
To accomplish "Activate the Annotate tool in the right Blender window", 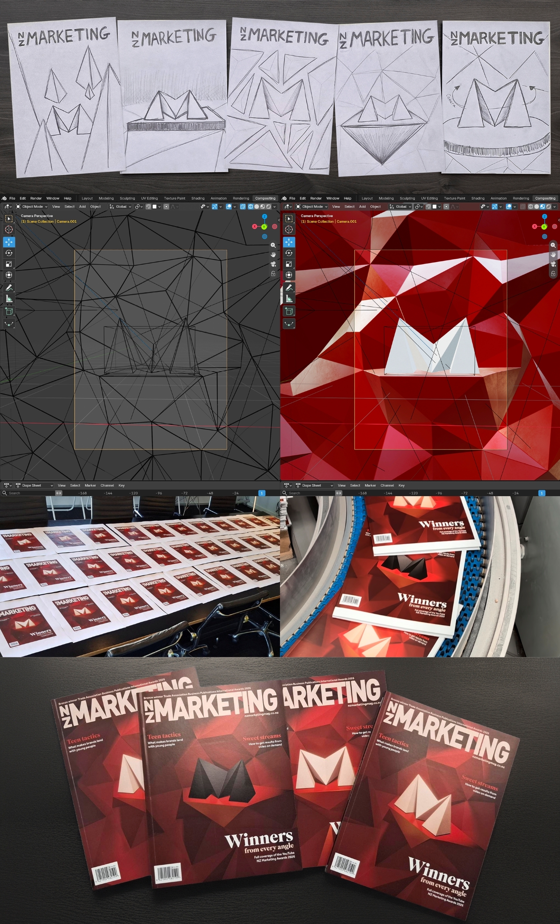I will 289,287.
